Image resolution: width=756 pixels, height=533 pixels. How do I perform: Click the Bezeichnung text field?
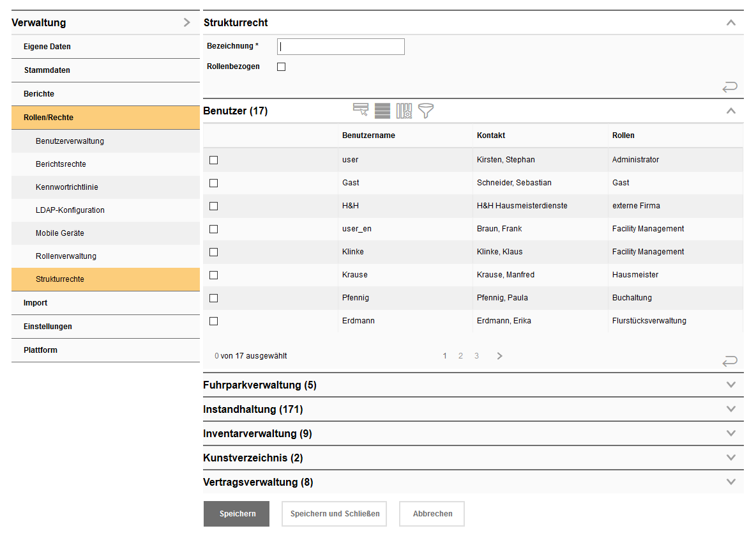[341, 47]
